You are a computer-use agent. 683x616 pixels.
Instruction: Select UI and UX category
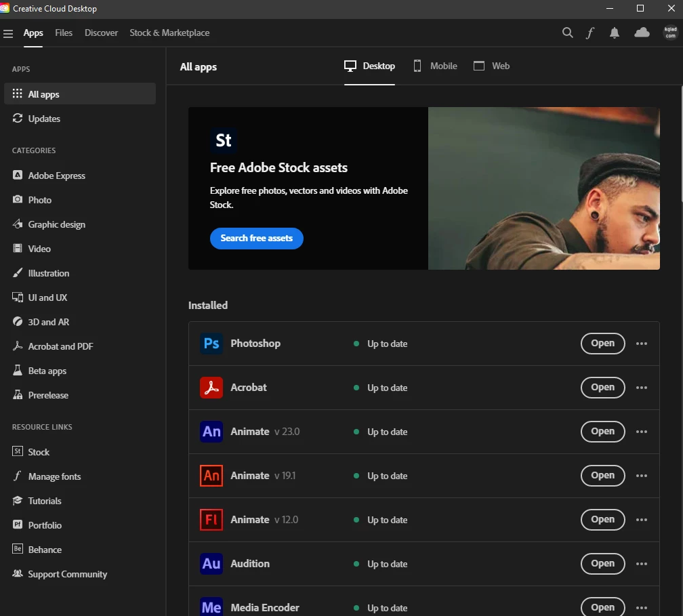80,297
